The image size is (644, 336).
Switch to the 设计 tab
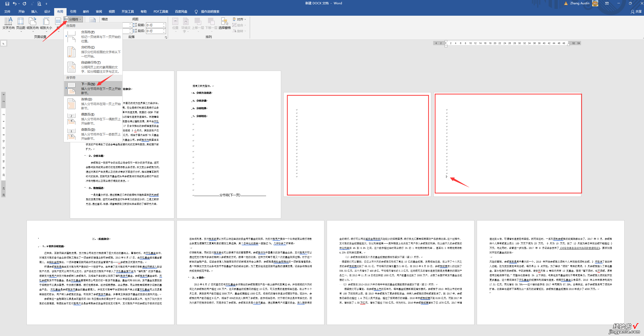pos(47,12)
